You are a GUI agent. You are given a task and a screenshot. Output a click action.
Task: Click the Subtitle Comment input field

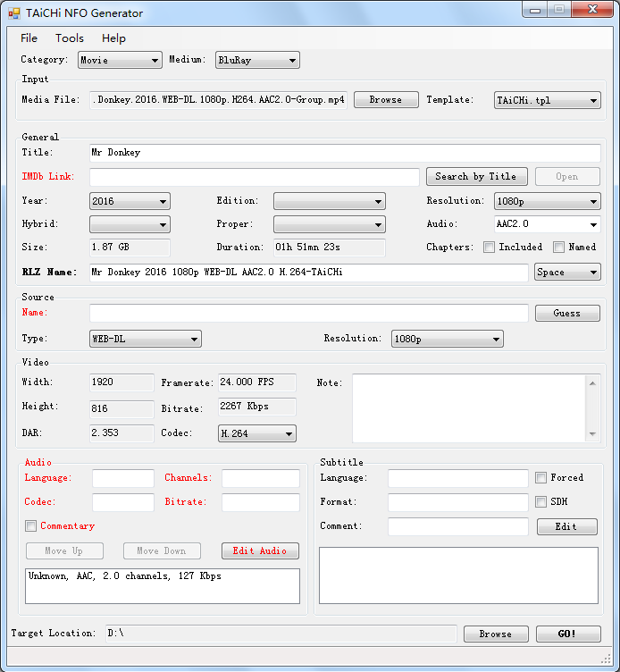(x=458, y=526)
